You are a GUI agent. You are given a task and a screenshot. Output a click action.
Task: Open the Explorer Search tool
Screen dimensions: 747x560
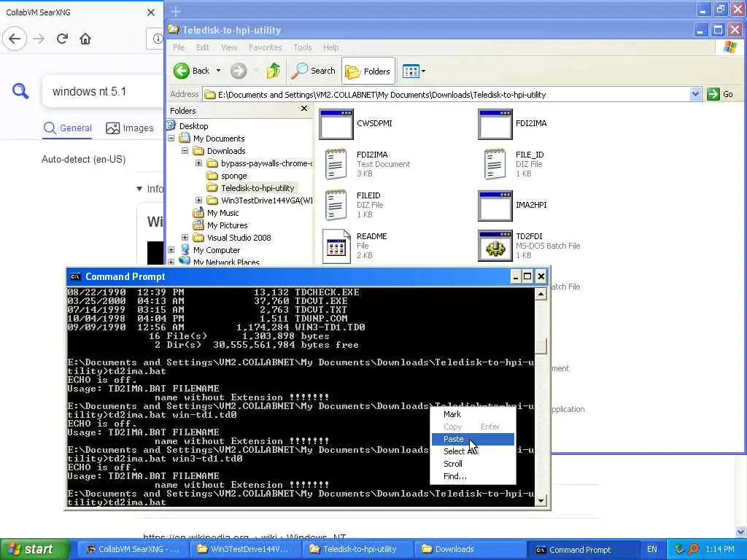pyautogui.click(x=314, y=71)
